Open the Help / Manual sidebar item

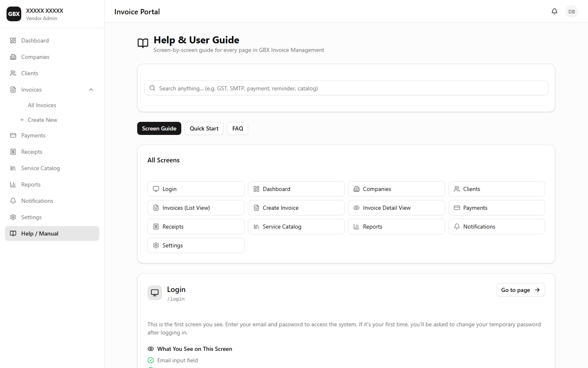[52, 233]
